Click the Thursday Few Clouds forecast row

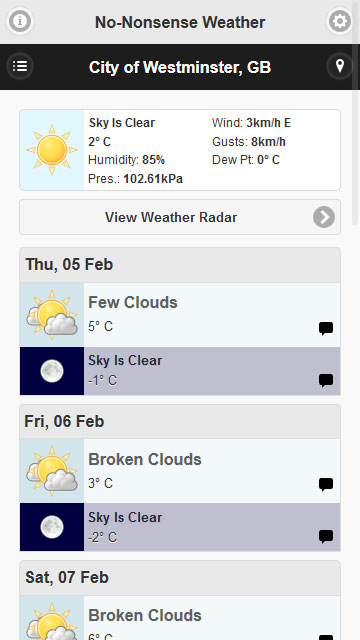click(x=180, y=315)
